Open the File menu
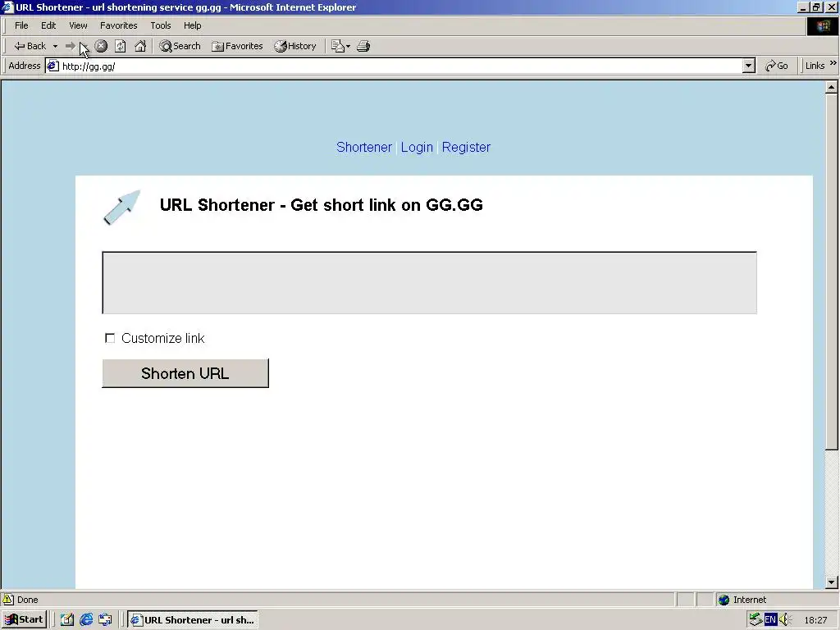The width and height of the screenshot is (840, 630). coord(21,25)
